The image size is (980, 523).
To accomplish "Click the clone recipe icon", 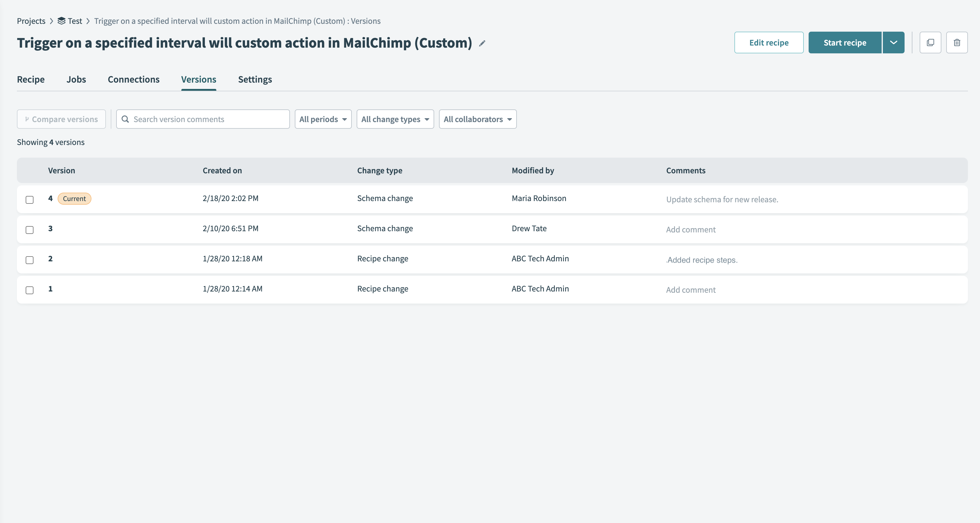I will pos(930,43).
